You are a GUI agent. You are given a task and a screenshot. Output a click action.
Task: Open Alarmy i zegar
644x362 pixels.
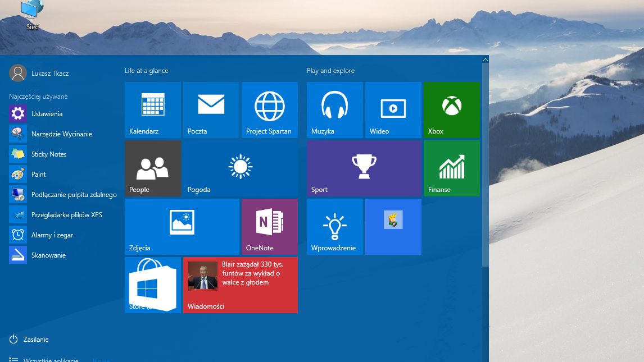coord(63,235)
